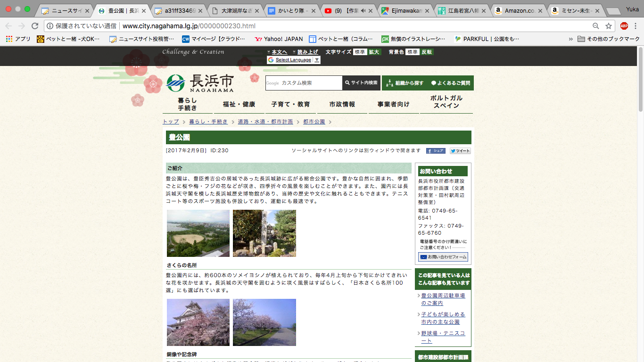Set text size to 拡大
Image resolution: width=644 pixels, height=362 pixels.
[x=374, y=52]
